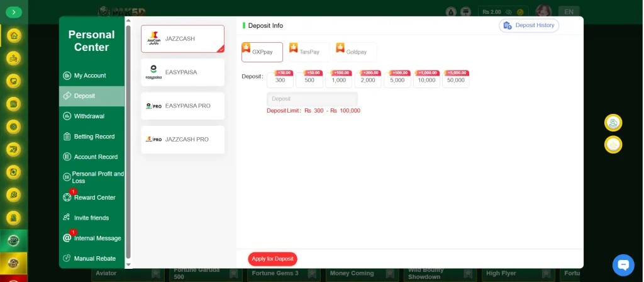644x282 pixels.
Task: Choose EASYPAISA payment method
Action: pos(183,72)
